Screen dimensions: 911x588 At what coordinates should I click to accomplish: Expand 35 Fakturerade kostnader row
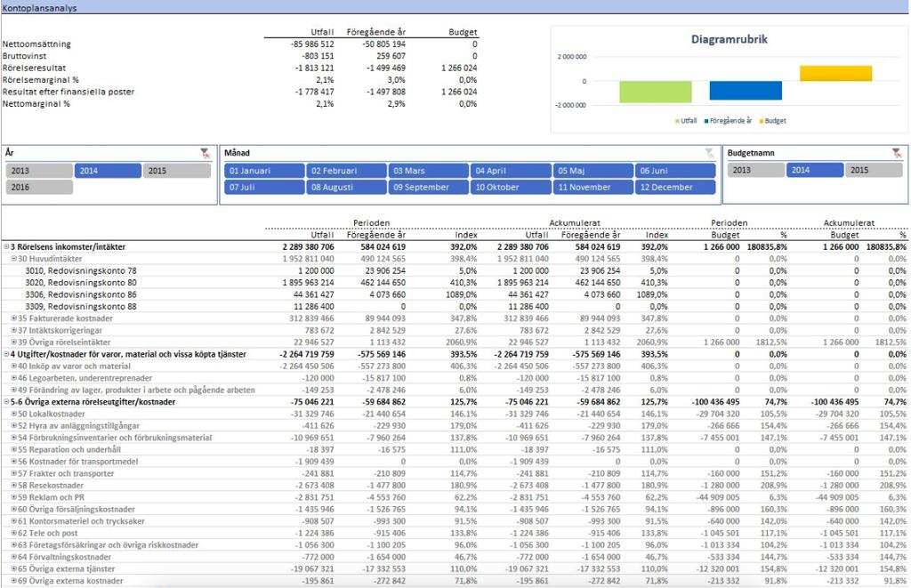point(14,318)
